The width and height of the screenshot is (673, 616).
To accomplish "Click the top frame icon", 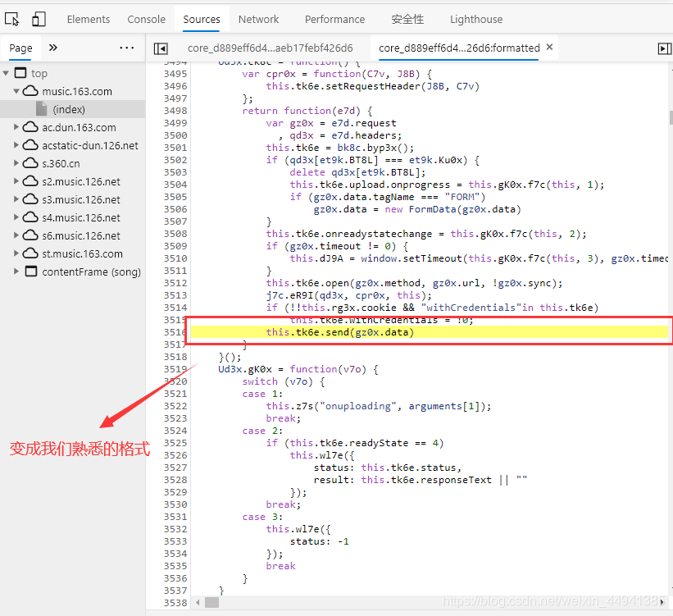I will pos(20,73).
